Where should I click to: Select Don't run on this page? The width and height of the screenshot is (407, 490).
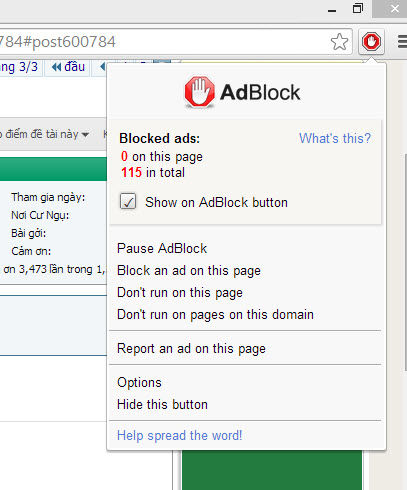click(x=180, y=293)
